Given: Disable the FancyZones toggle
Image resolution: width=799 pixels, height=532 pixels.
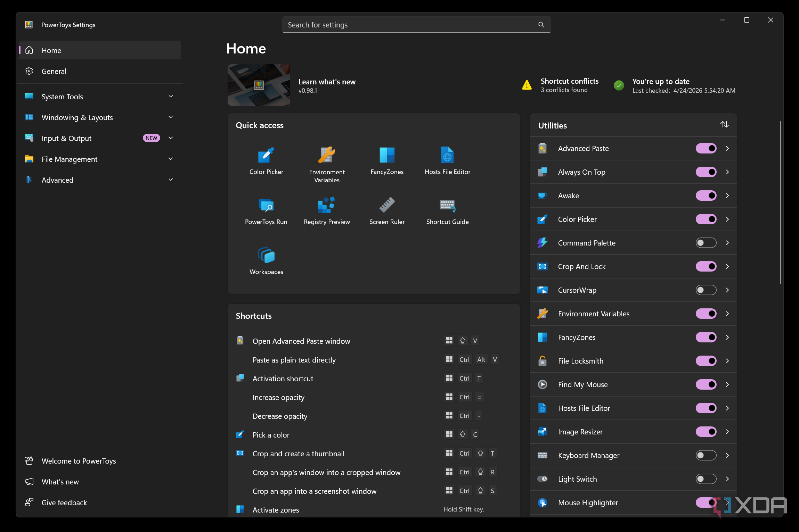Looking at the screenshot, I should [x=706, y=337].
